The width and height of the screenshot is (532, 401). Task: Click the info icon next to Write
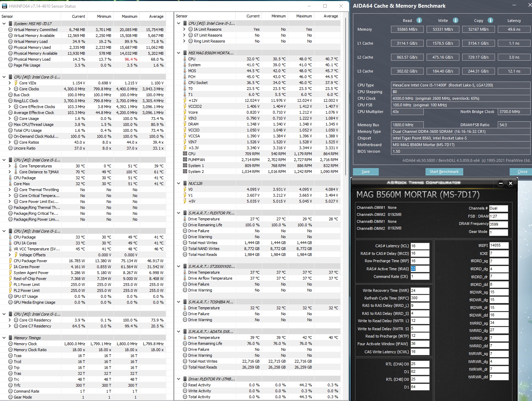coord(456,20)
